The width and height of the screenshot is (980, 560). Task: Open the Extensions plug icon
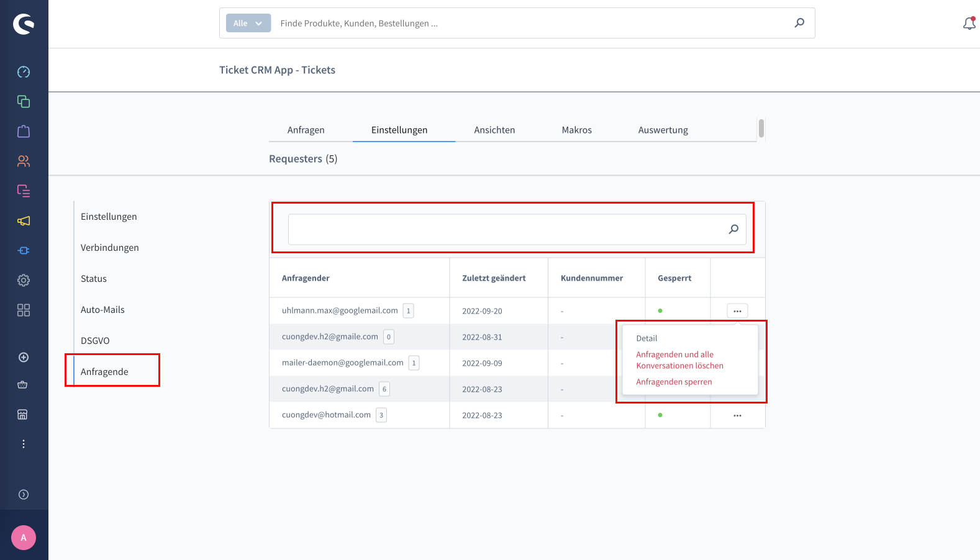click(x=24, y=251)
